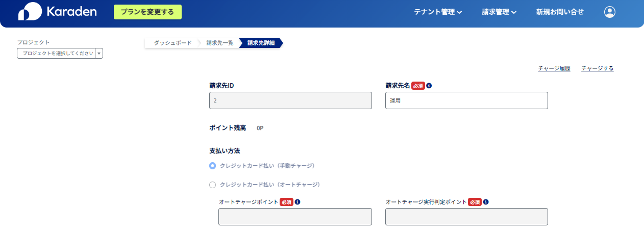Click the プランを変更する button
Viewport: 644px width, 230px height.
coord(147,12)
